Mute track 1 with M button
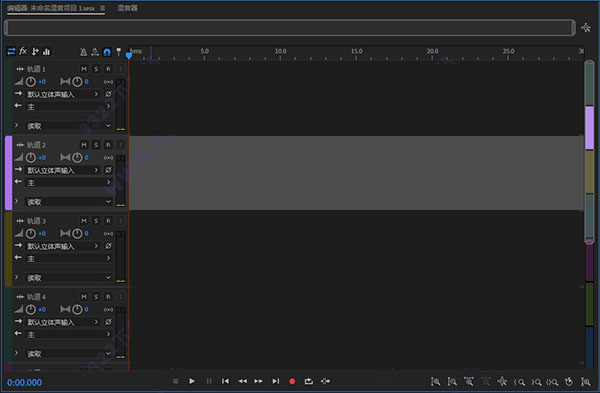 point(84,69)
